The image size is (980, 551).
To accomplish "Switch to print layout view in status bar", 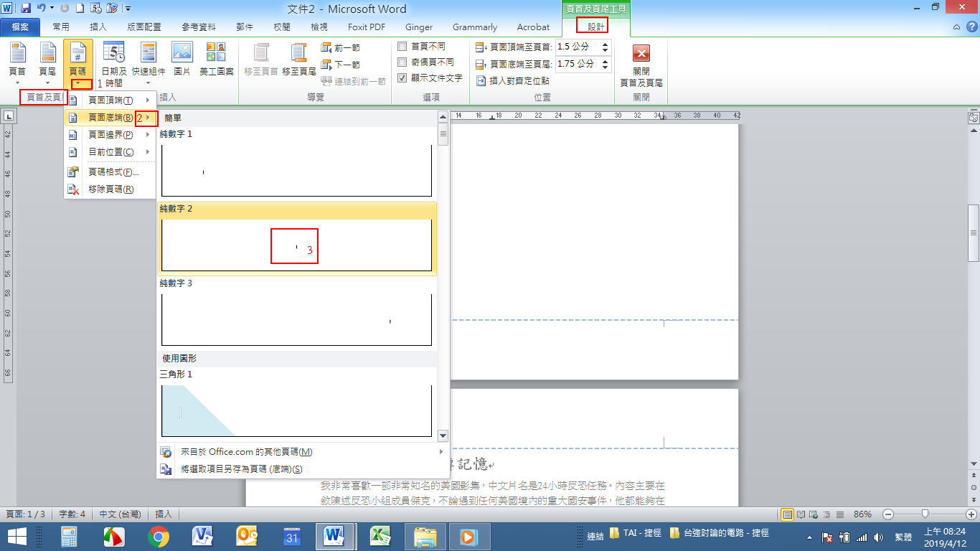I will 788,514.
